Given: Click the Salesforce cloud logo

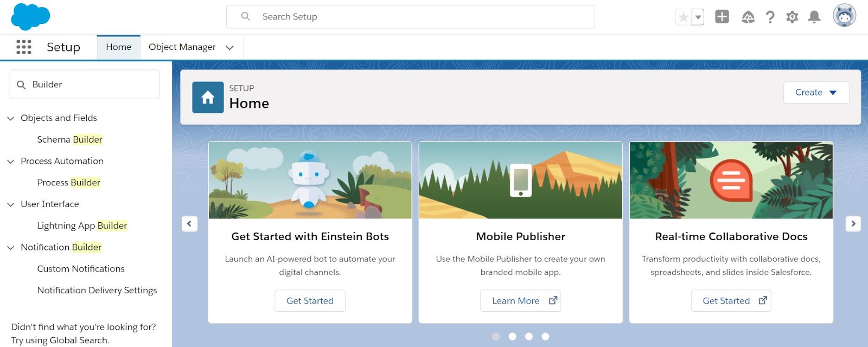Looking at the screenshot, I should pos(30,16).
